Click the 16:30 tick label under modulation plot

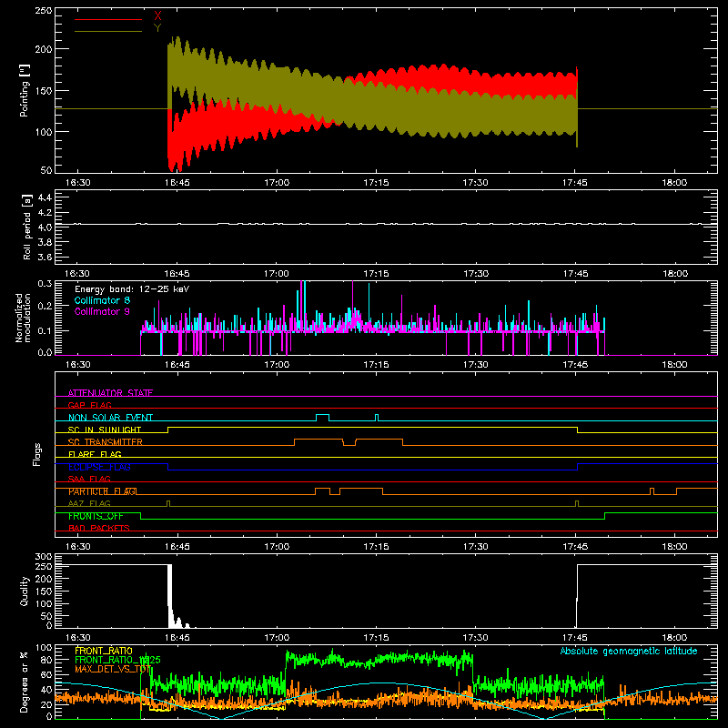pos(77,365)
